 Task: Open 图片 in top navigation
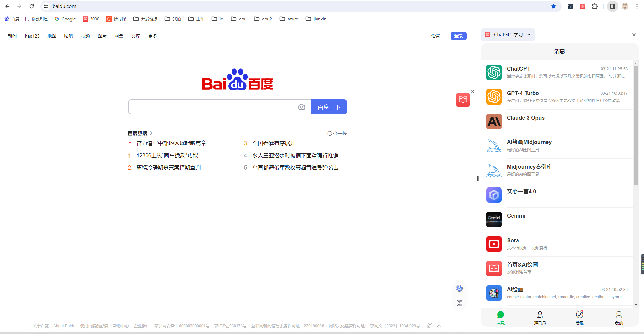(x=102, y=36)
